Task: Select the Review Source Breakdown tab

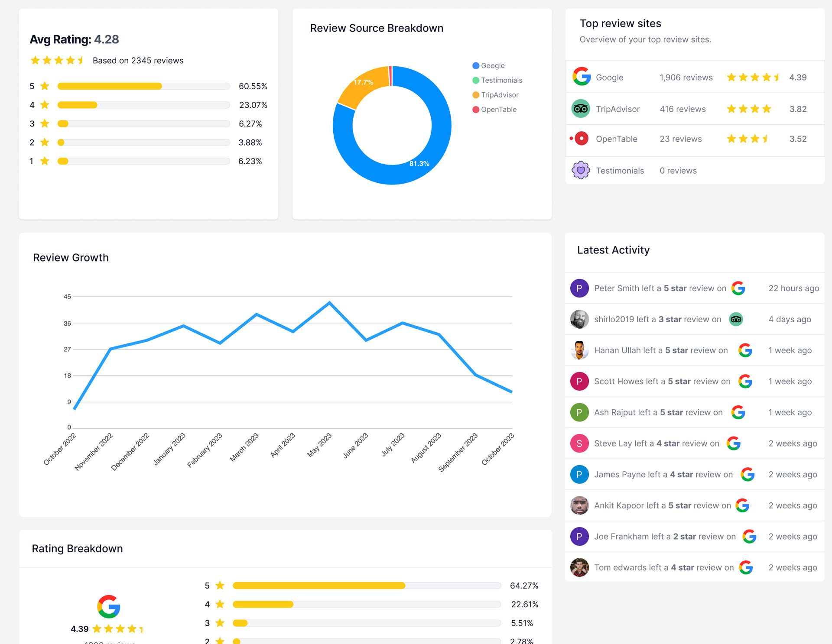Action: [377, 28]
